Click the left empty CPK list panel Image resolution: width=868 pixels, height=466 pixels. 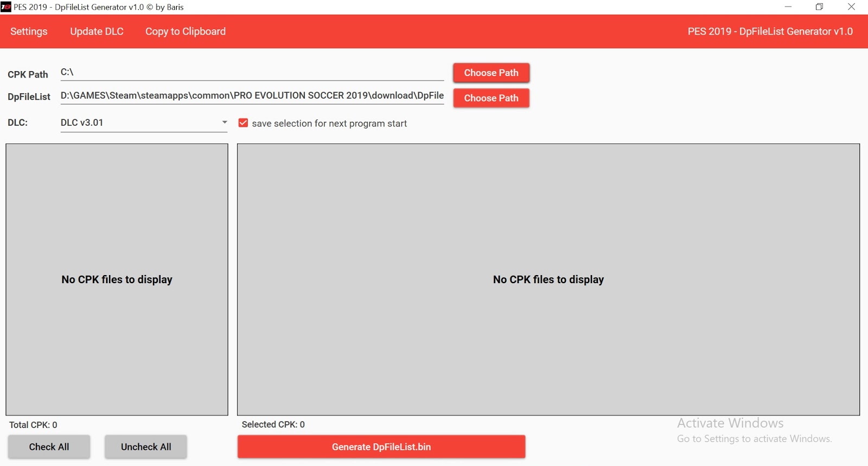coord(117,279)
